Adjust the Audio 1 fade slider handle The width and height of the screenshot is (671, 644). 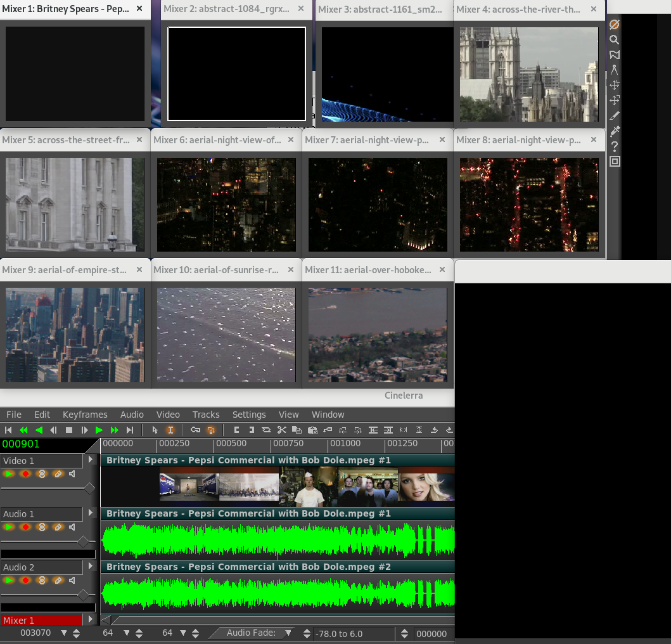tap(83, 541)
